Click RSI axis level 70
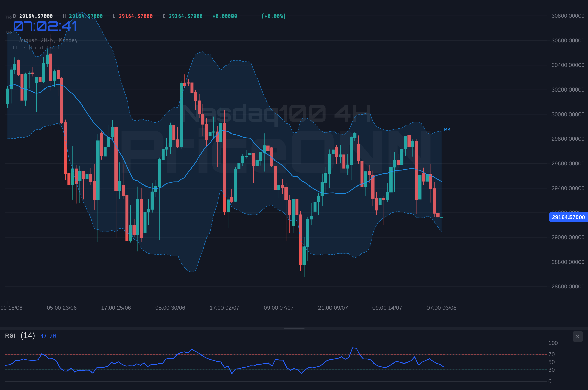 pyautogui.click(x=551, y=354)
